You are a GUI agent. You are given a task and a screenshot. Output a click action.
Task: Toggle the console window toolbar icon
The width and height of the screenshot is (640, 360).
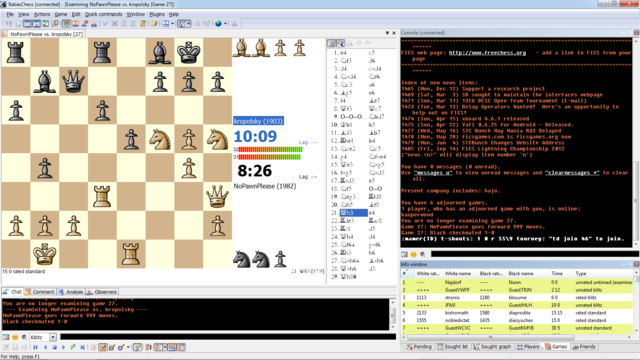click(x=27, y=24)
